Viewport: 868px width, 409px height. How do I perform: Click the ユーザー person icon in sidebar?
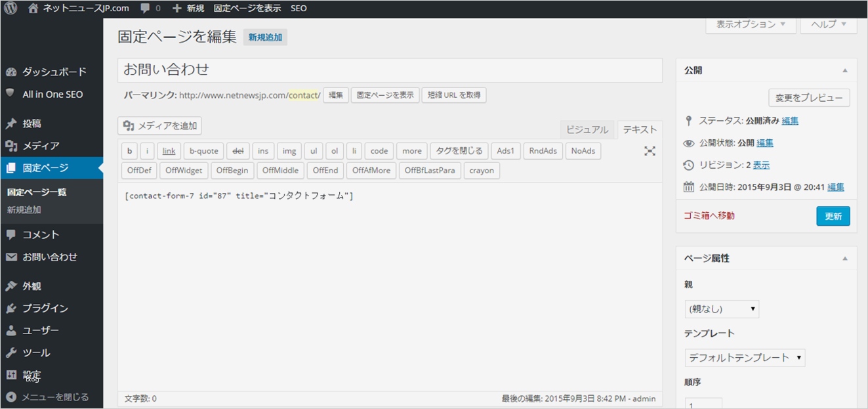[x=10, y=331]
